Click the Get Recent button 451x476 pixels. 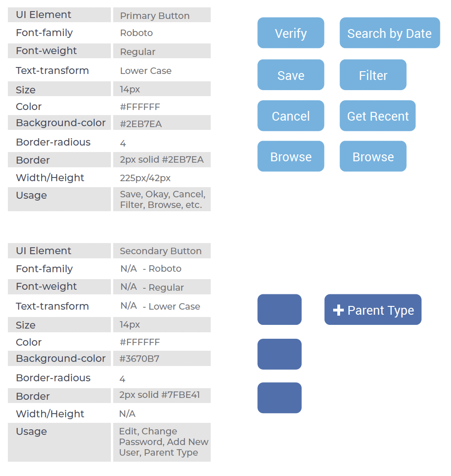pos(378,116)
